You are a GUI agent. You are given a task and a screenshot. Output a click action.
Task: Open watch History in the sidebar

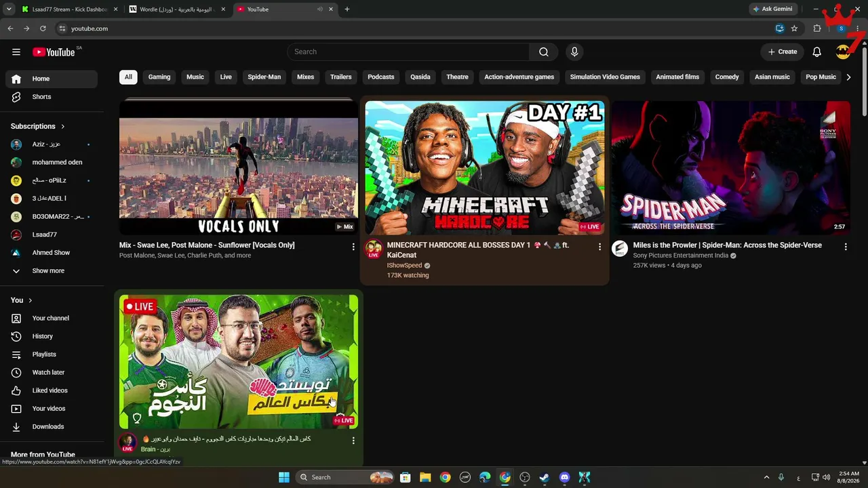pos(52,336)
